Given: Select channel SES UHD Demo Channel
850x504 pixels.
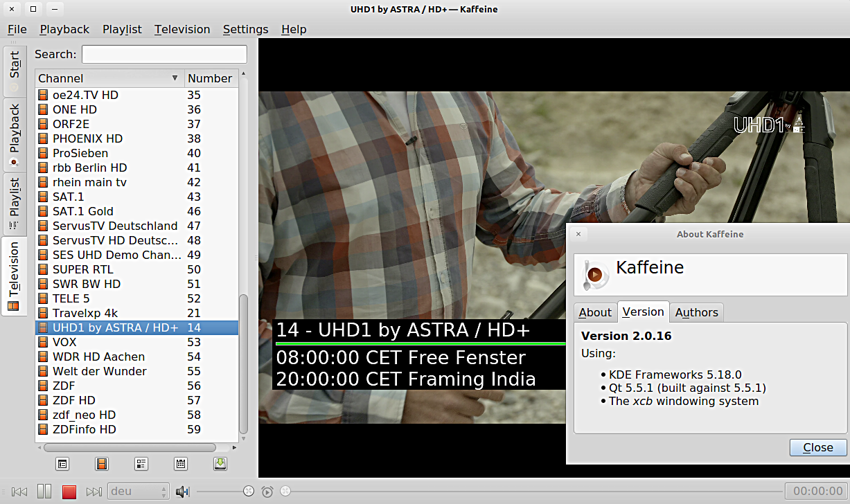Looking at the screenshot, I should click(x=136, y=255).
